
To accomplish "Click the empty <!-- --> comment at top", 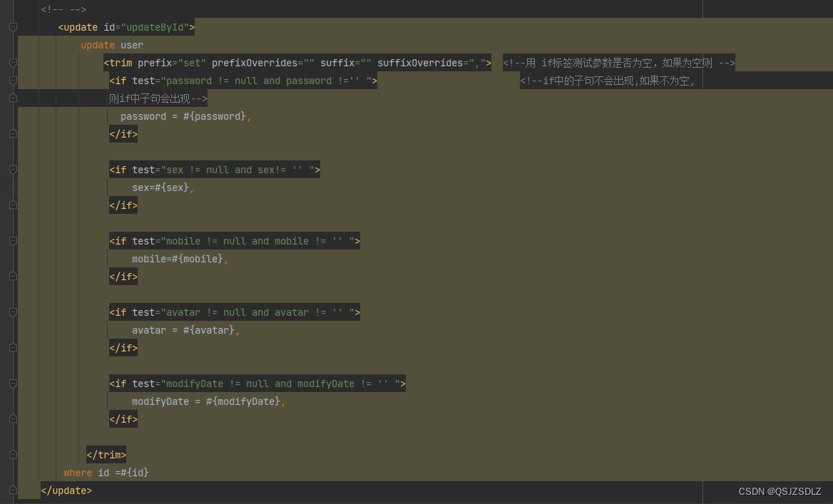I will tap(63, 9).
